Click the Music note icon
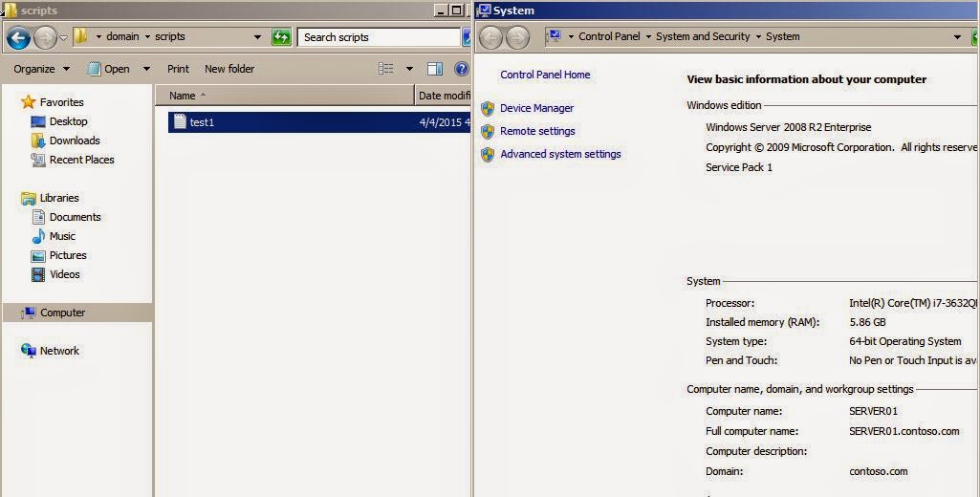The width and height of the screenshot is (980, 497). [38, 236]
